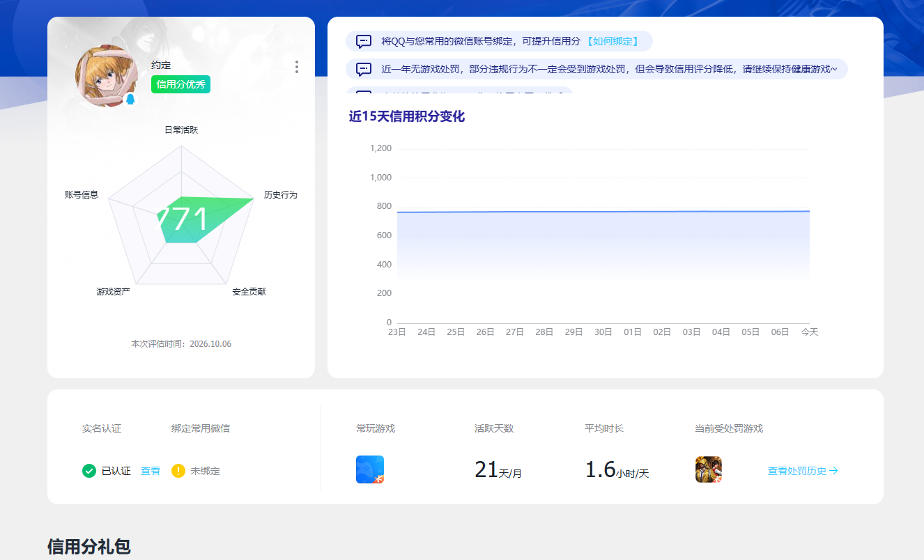Screen dimensions: 924x560
Task: Click the 实名认证 label
Action: (102, 428)
